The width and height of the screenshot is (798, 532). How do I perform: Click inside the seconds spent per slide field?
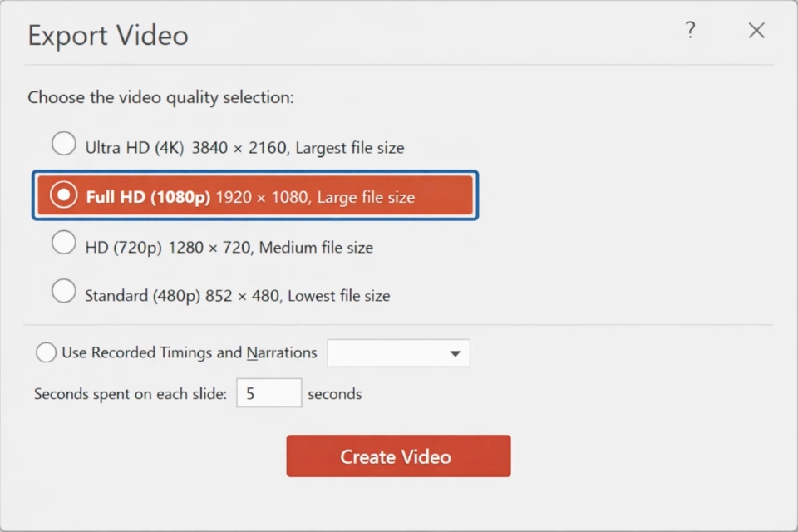(268, 392)
